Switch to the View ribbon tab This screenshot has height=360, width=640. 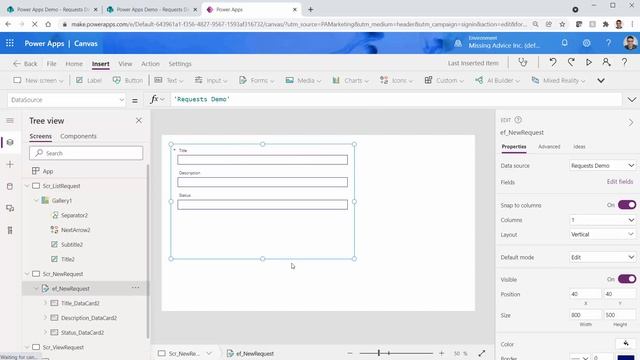pyautogui.click(x=125, y=64)
